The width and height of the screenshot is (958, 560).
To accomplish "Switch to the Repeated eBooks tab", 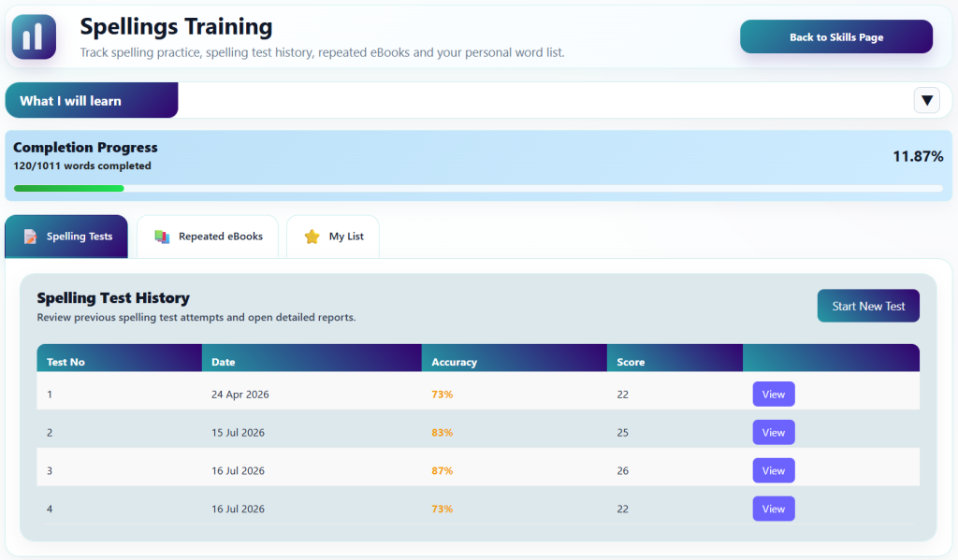I will 208,237.
